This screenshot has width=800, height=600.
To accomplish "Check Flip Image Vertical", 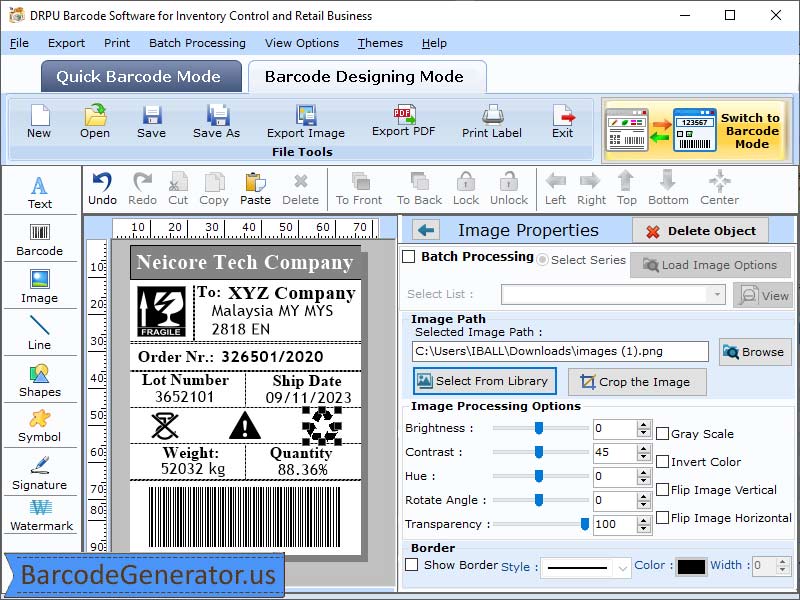I will 662,490.
